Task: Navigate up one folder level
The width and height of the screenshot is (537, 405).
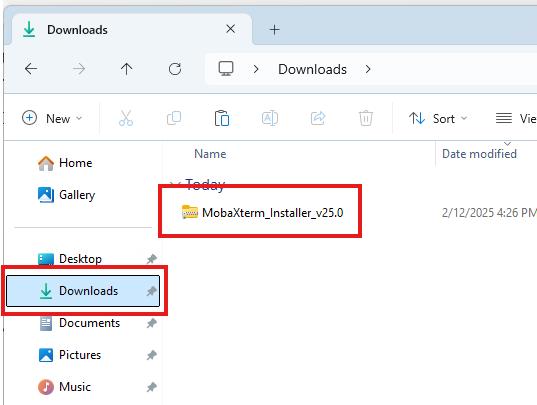Action: (x=126, y=69)
